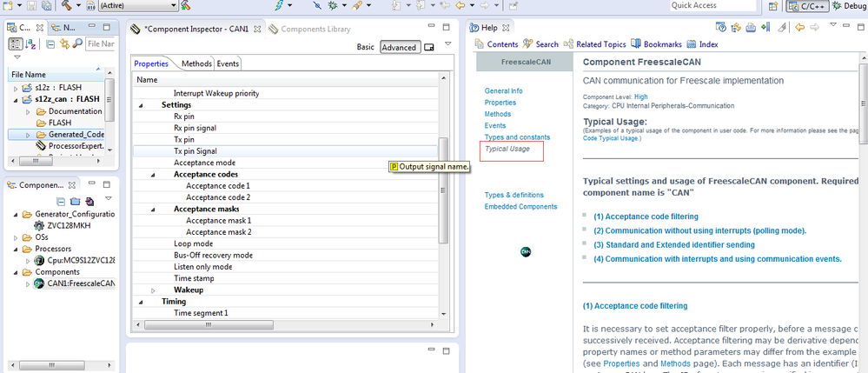Select the Component Inspector - CAN1 tab
868x373 pixels.
click(x=195, y=29)
